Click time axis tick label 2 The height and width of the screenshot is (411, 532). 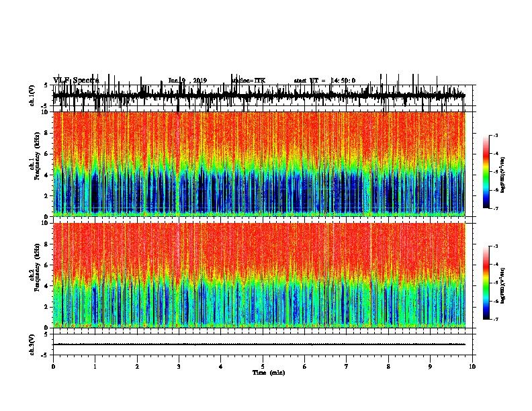pyautogui.click(x=137, y=367)
